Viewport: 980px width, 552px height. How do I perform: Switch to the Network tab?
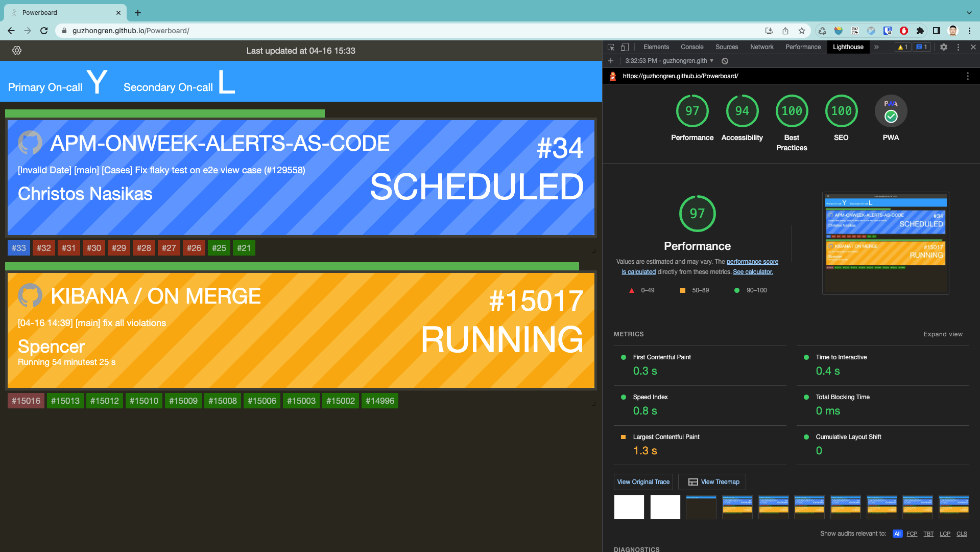[761, 47]
